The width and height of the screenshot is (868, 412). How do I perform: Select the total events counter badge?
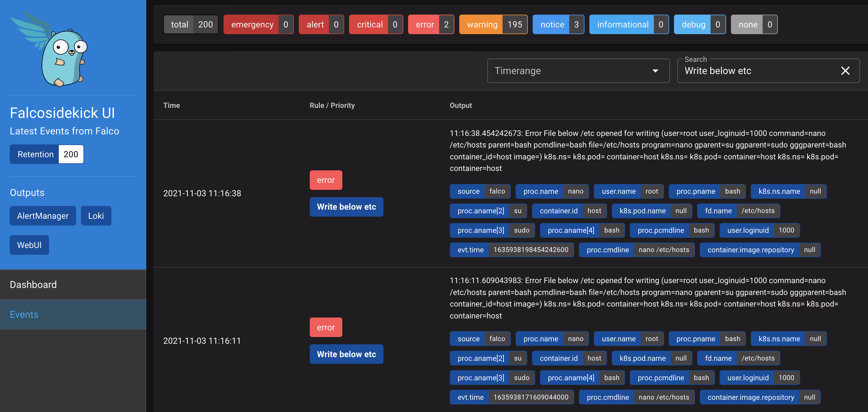[191, 24]
